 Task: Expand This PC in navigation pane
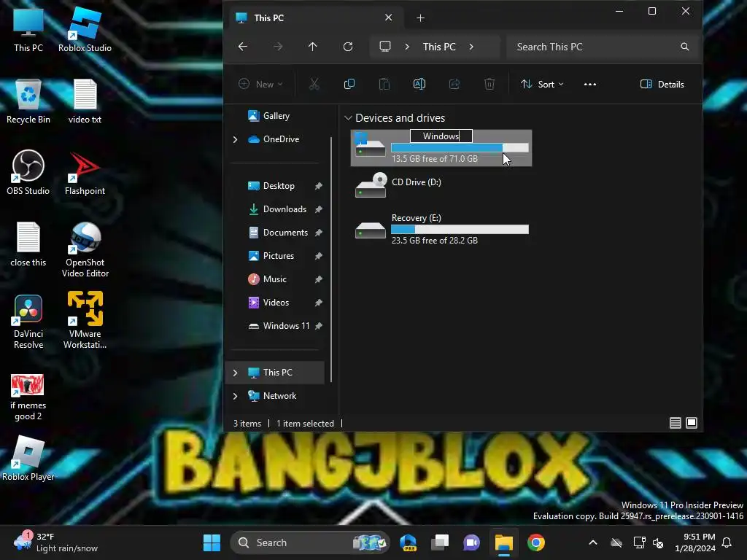(x=235, y=373)
